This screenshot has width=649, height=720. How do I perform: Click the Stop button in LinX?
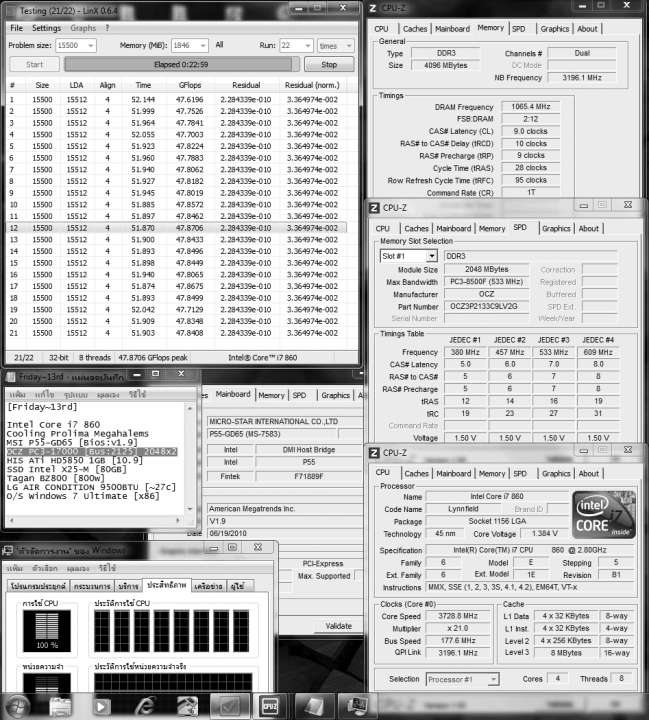click(x=329, y=65)
